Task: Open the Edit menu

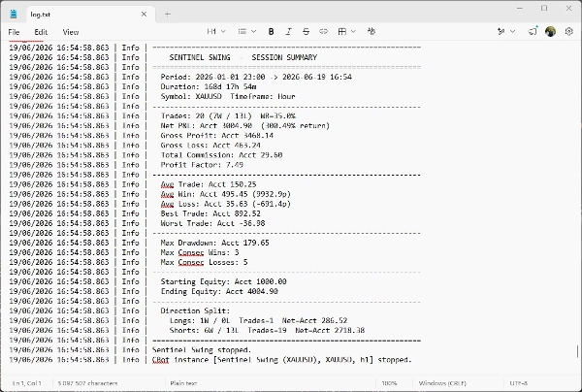Action: point(41,32)
